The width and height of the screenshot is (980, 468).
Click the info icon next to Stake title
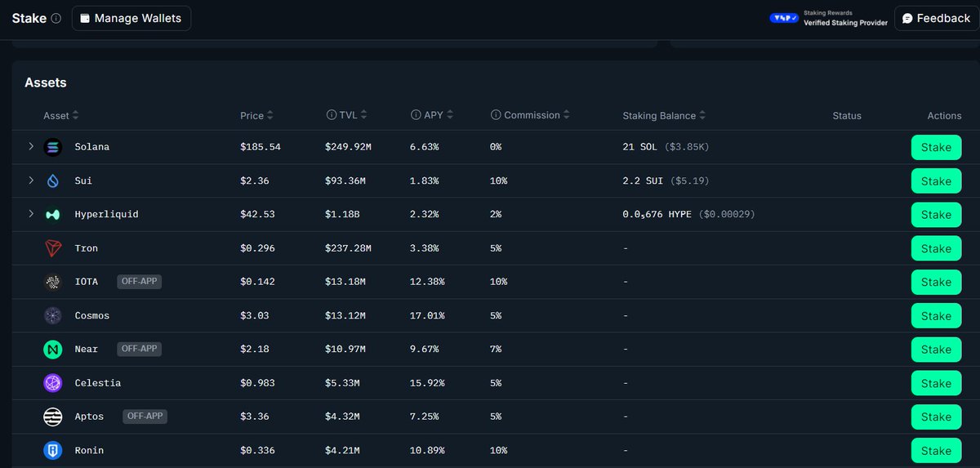[x=56, y=18]
